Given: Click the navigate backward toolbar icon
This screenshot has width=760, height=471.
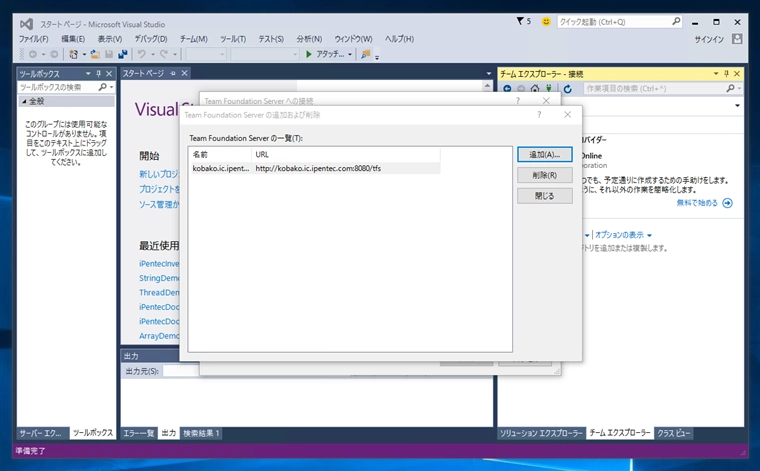Looking at the screenshot, I should pos(32,54).
